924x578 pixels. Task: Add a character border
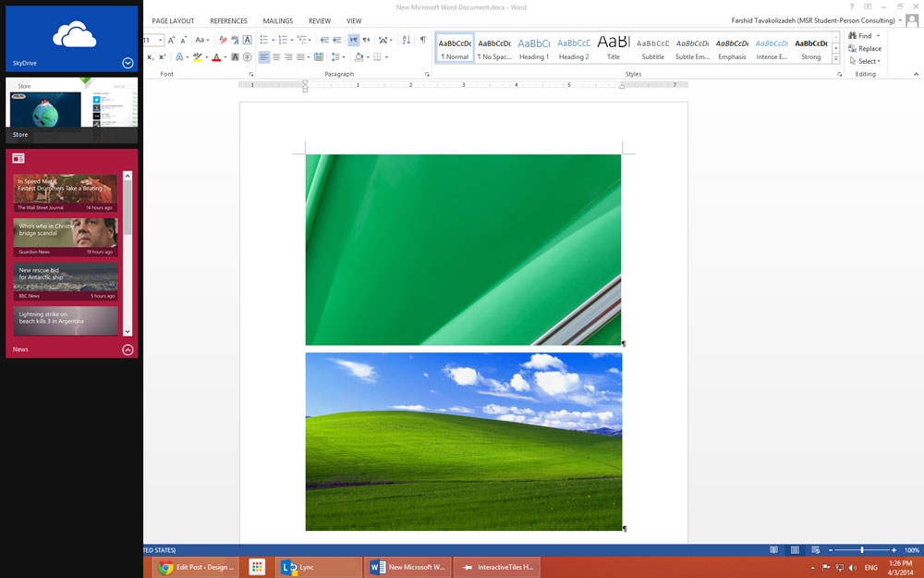248,40
